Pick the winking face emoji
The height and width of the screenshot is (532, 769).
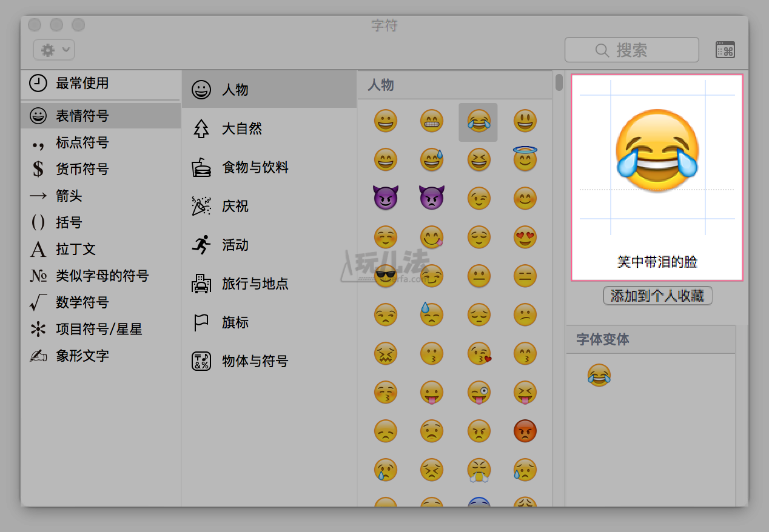[479, 199]
